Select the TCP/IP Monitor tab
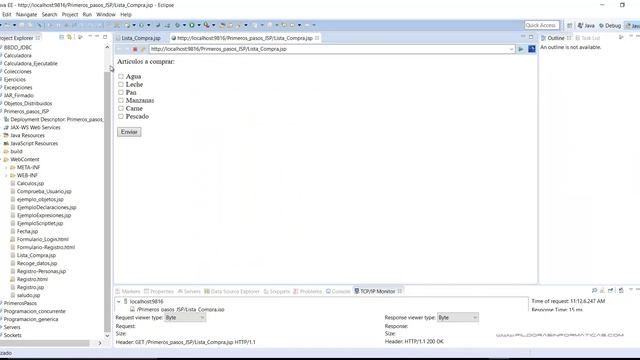This screenshot has height=360, width=640. point(378,291)
